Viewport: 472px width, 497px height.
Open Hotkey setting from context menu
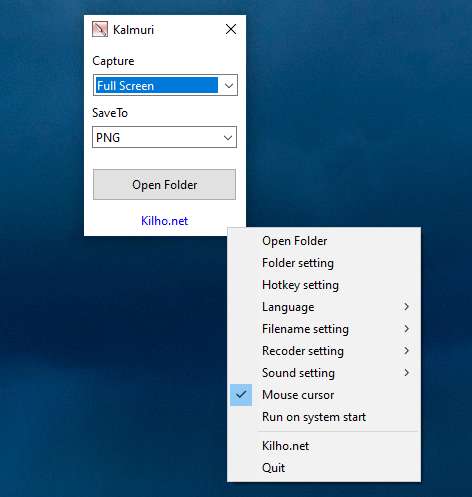[324, 285]
